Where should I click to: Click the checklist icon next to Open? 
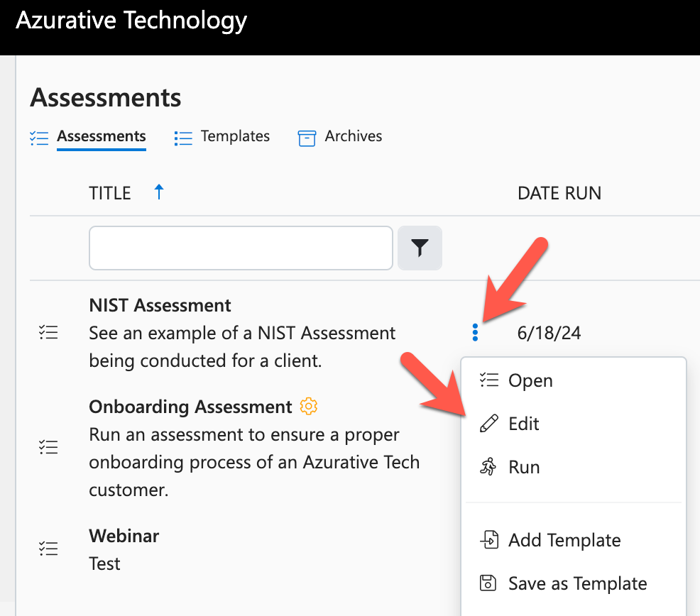click(489, 380)
